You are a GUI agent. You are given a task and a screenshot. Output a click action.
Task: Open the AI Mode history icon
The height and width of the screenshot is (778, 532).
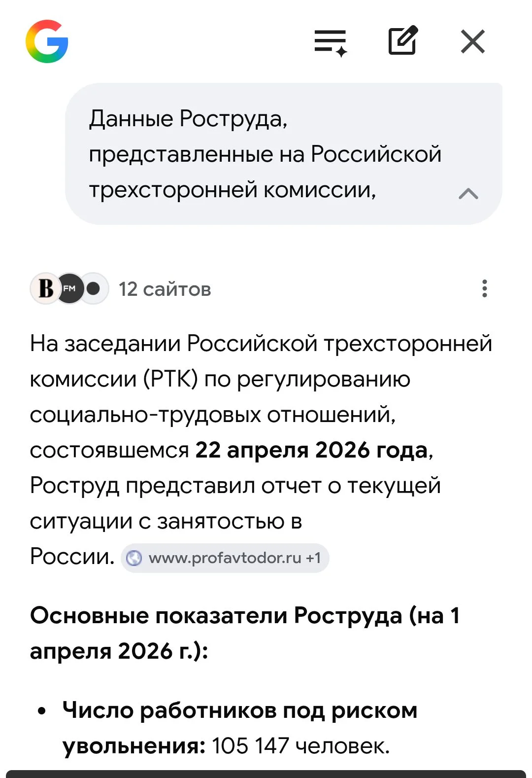pos(331,42)
